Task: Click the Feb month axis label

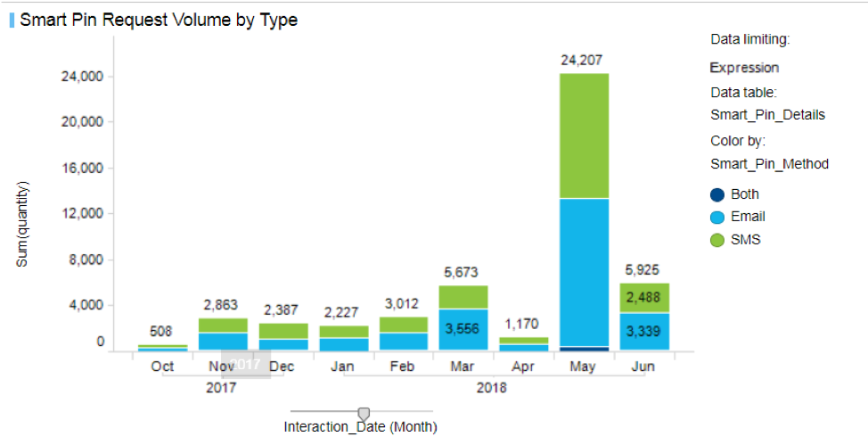Action: [403, 367]
